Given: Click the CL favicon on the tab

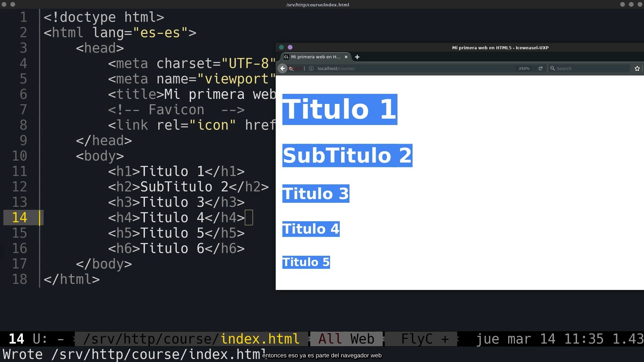Looking at the screenshot, I should [x=286, y=57].
